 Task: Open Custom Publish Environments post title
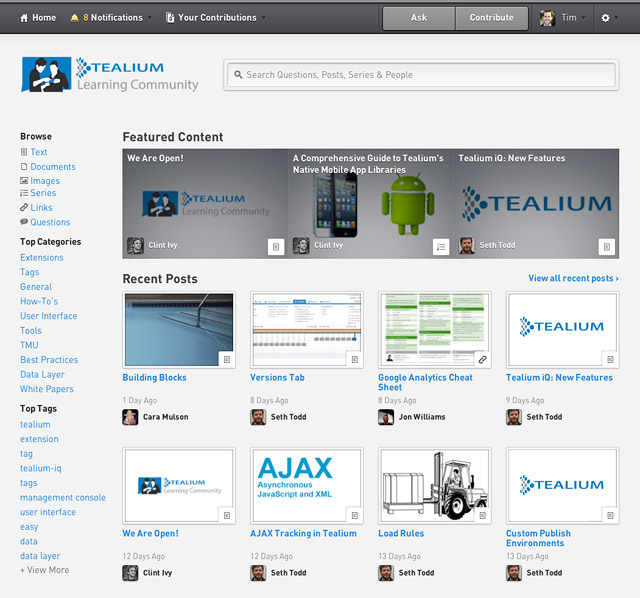(x=538, y=538)
